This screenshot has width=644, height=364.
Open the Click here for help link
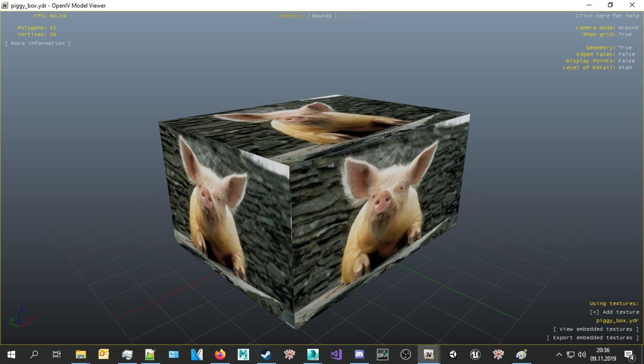coord(607,16)
